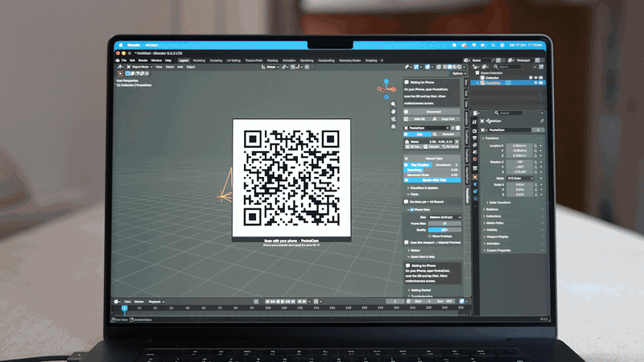Switch to the Modeling workspace tab

[x=199, y=60]
